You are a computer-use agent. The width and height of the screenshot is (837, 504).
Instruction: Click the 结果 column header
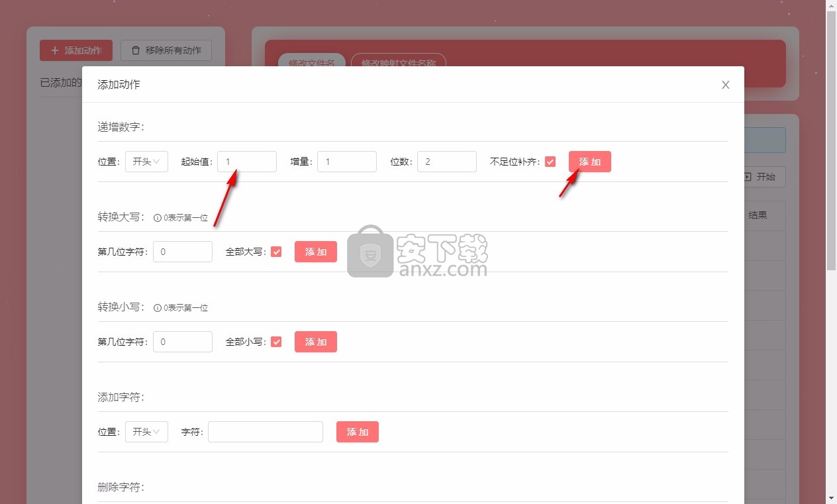click(758, 215)
